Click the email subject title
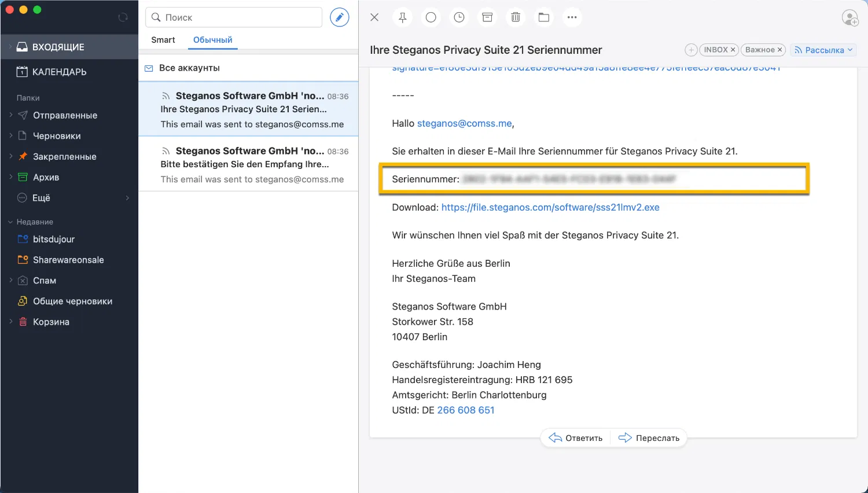The height and width of the screenshot is (493, 868). [x=486, y=50]
